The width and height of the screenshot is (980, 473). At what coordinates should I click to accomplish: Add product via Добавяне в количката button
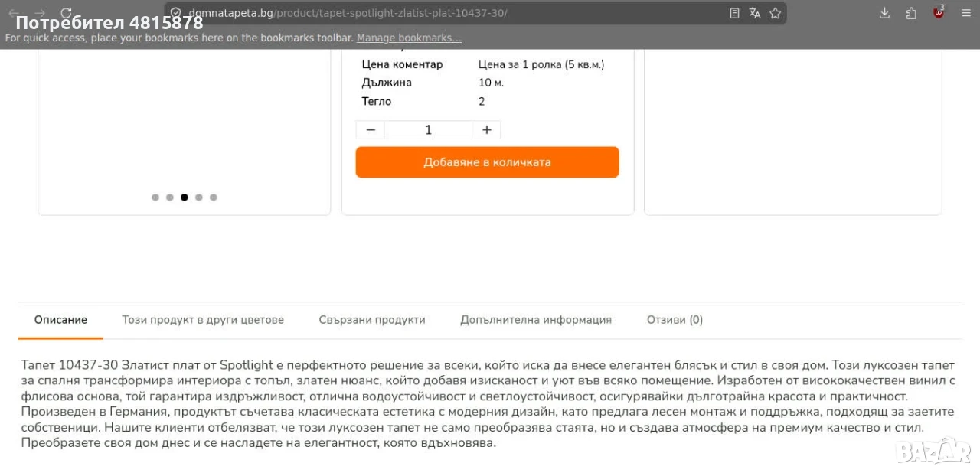click(x=487, y=162)
